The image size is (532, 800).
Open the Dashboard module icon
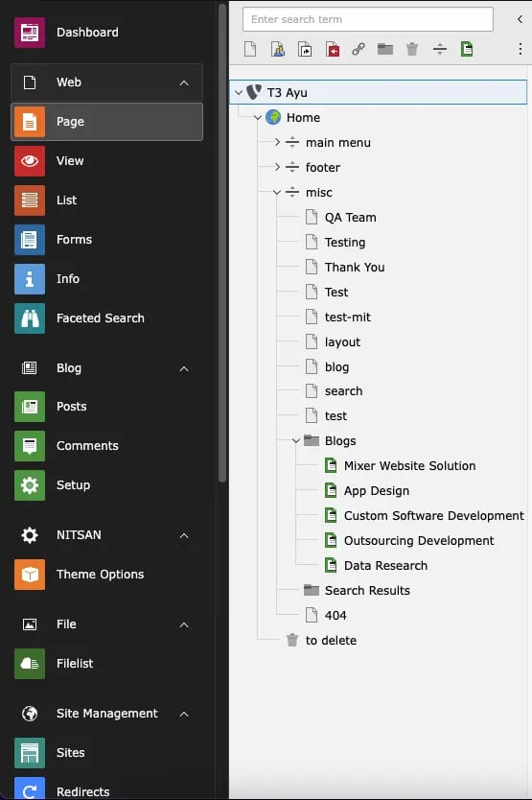pyautogui.click(x=30, y=33)
